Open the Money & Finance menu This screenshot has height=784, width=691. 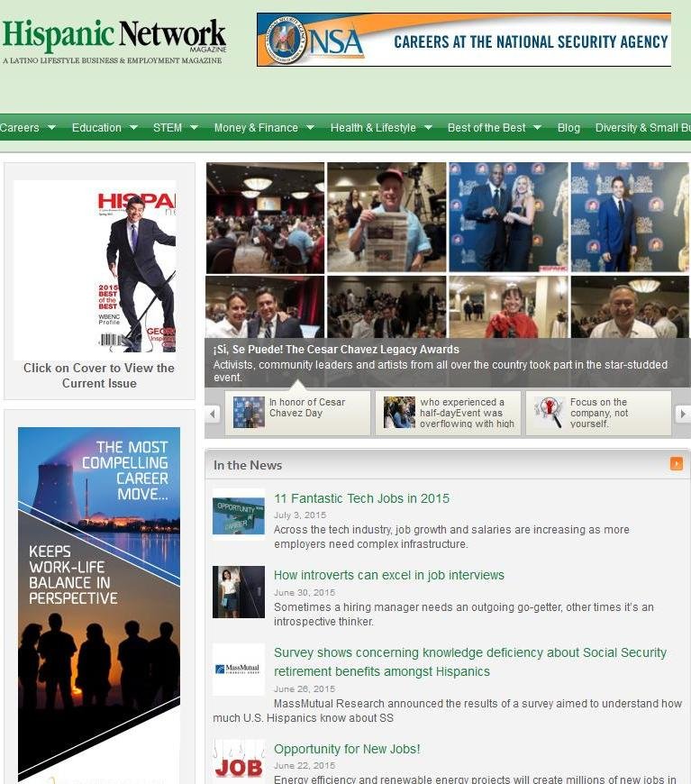[x=256, y=127]
